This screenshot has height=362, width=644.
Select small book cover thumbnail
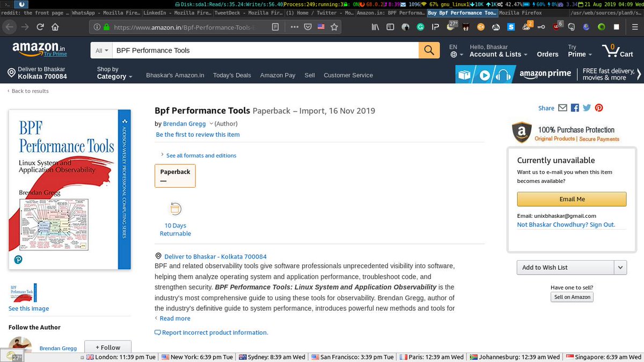click(x=23, y=293)
